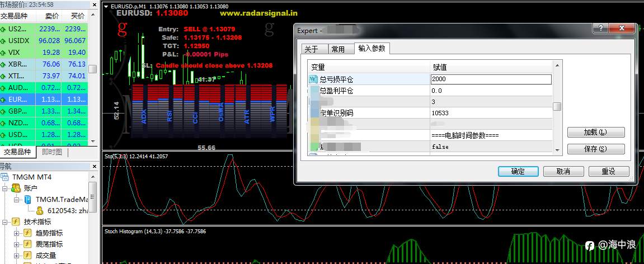Select the EUR row in Market Watch

pos(44,100)
